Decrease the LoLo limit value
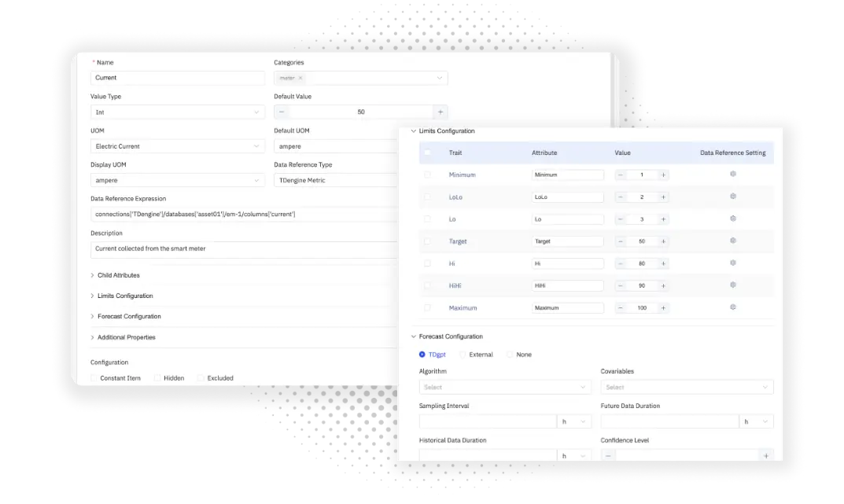 point(620,197)
